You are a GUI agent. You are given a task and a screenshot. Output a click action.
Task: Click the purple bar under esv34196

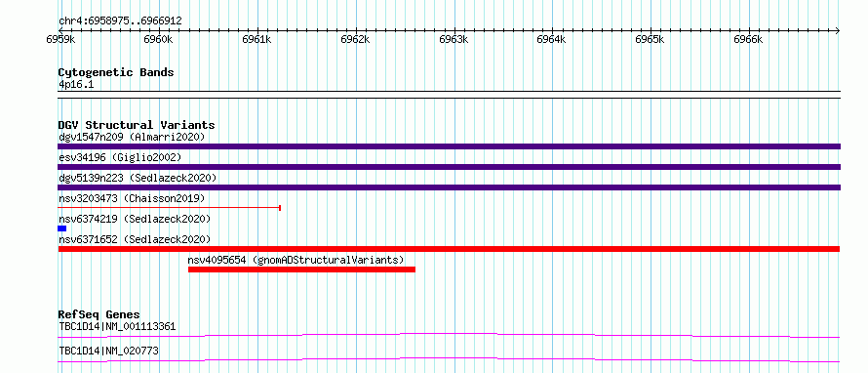pos(449,167)
